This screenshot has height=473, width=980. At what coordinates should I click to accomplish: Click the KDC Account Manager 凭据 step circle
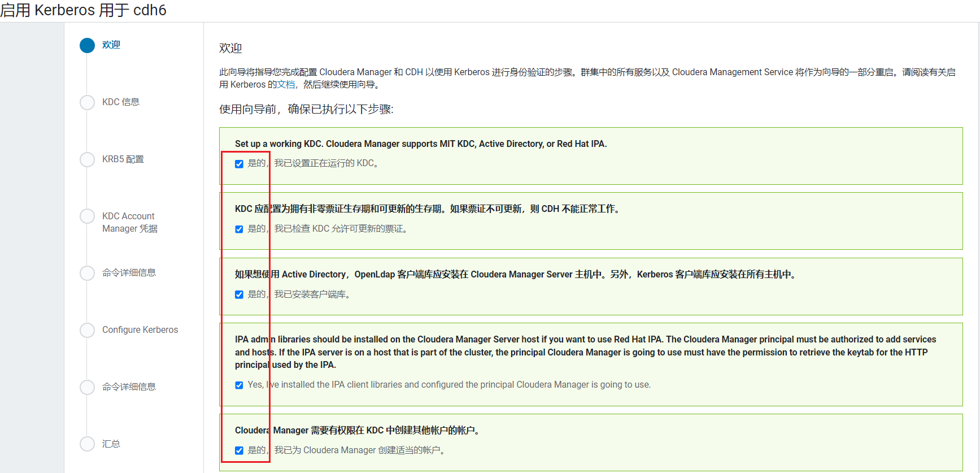point(87,216)
